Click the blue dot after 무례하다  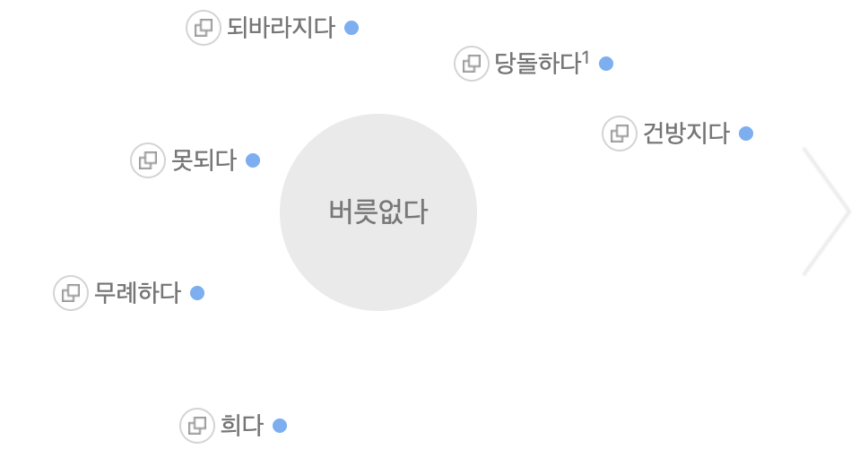[x=197, y=293]
